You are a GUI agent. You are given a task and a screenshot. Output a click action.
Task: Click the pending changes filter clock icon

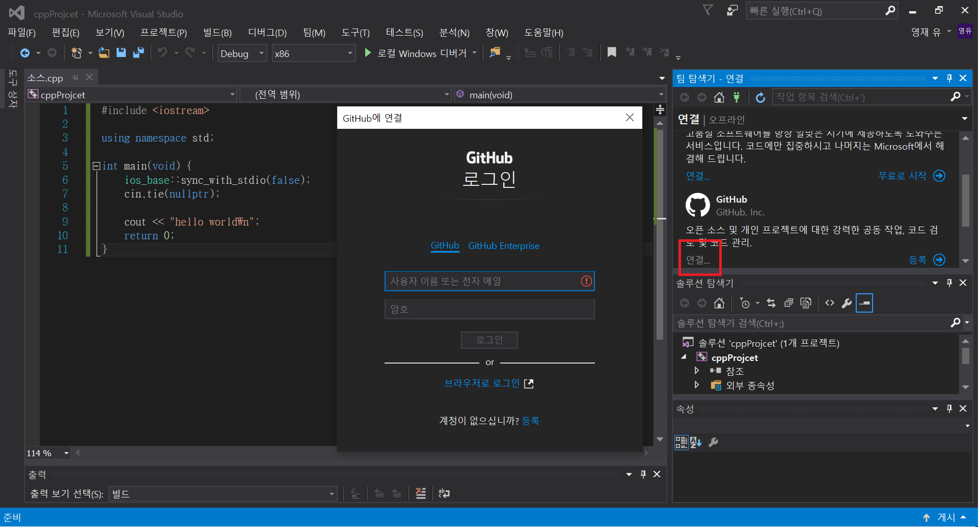pos(745,303)
